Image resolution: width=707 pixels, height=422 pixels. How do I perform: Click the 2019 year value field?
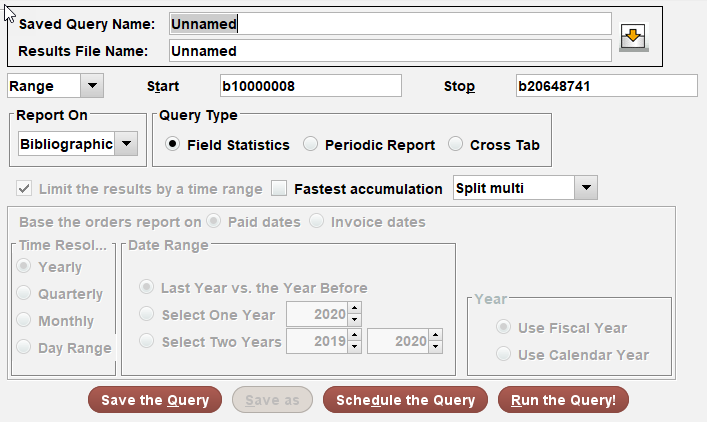(x=317, y=341)
